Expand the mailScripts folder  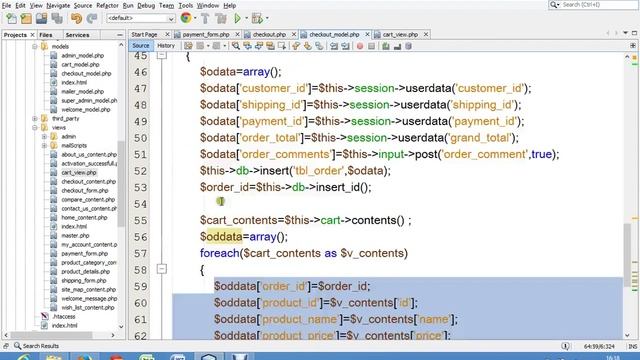44,145
